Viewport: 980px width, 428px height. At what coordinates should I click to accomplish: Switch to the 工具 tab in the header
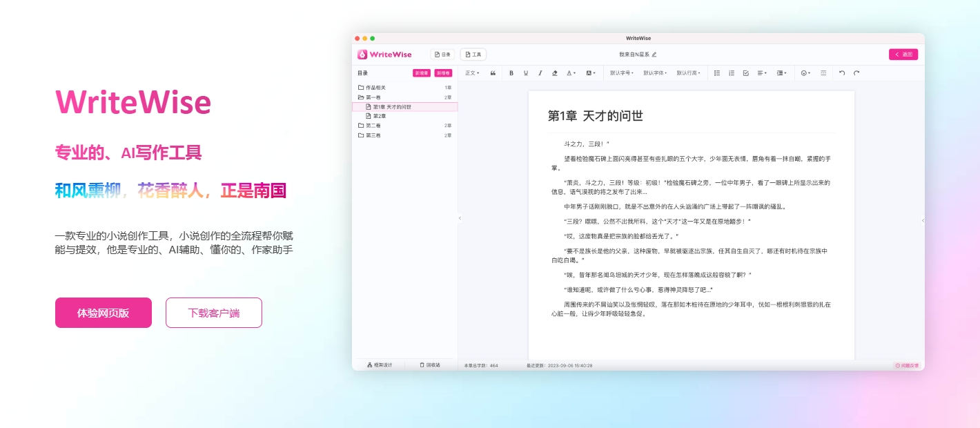click(473, 54)
